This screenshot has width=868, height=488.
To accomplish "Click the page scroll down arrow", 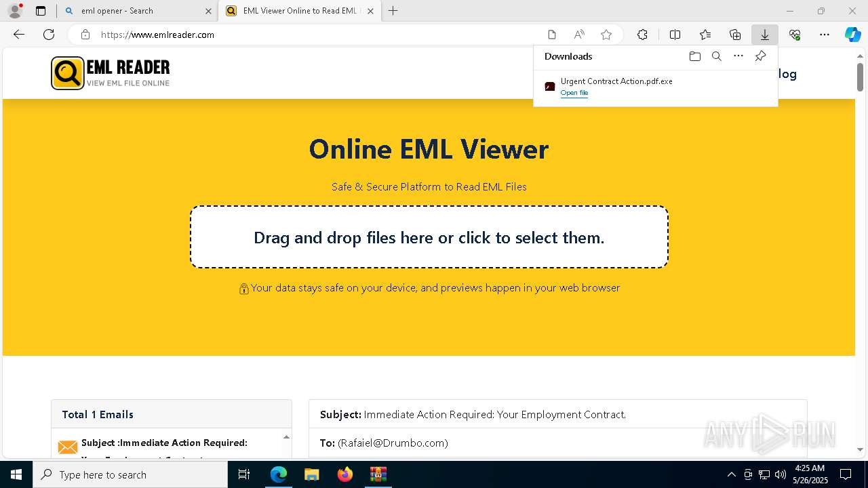I will 860,449.
